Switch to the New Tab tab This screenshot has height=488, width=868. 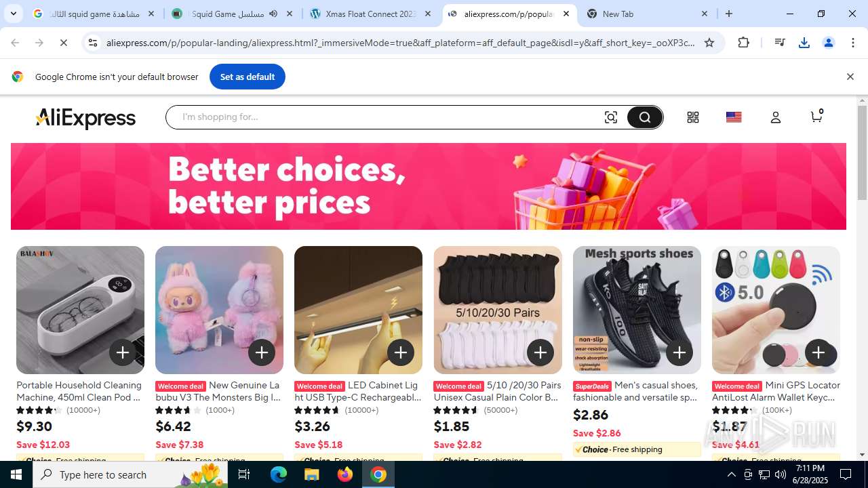648,14
